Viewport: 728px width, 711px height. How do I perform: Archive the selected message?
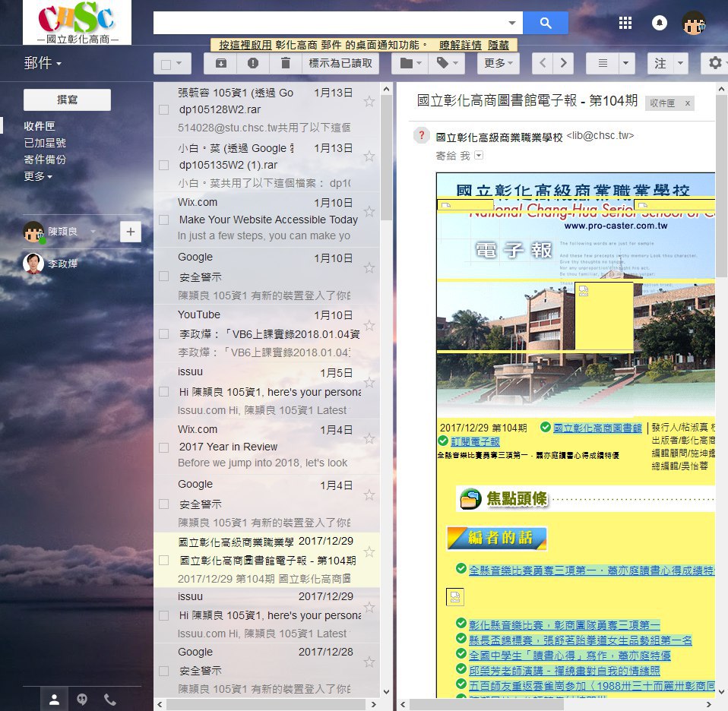pos(221,63)
